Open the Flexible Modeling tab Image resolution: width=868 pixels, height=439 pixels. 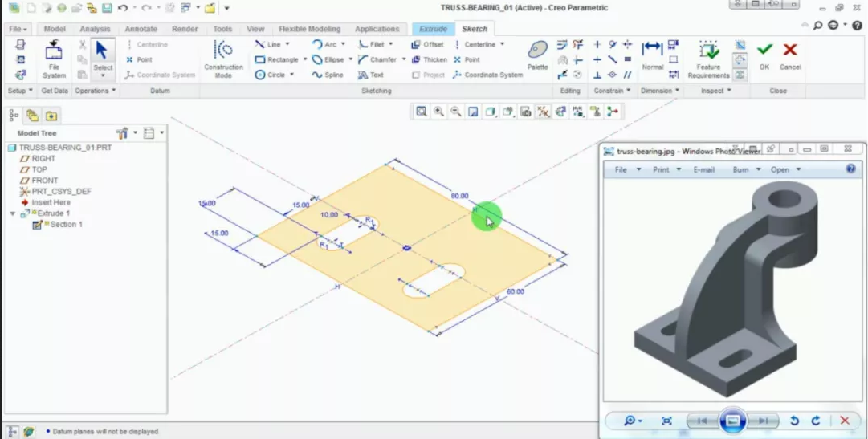point(309,29)
